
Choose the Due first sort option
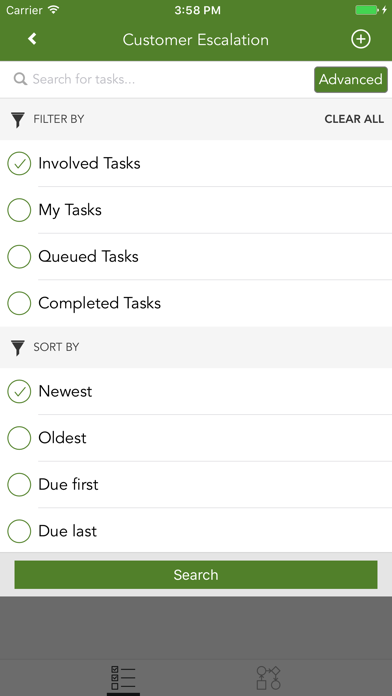point(196,485)
